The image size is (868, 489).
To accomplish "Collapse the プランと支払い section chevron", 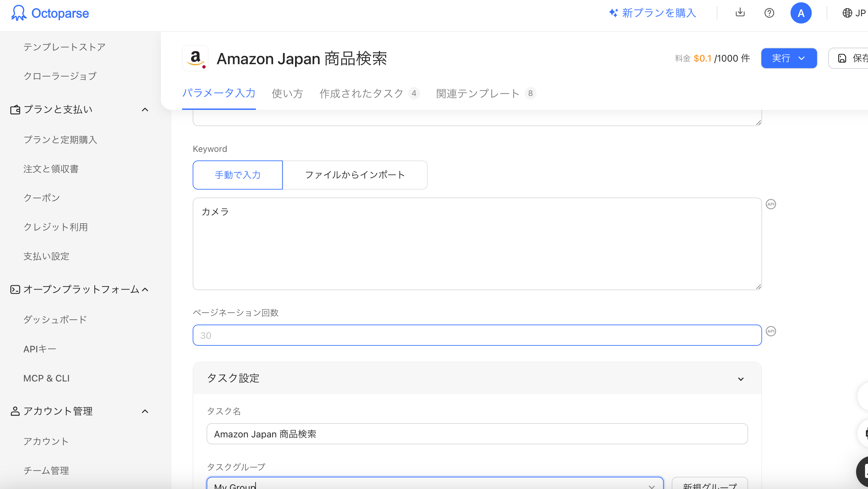I will pos(145,110).
